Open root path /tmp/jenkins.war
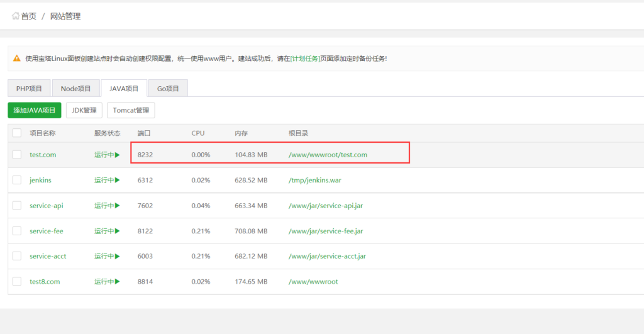Viewport: 644px width, 334px height. point(315,181)
